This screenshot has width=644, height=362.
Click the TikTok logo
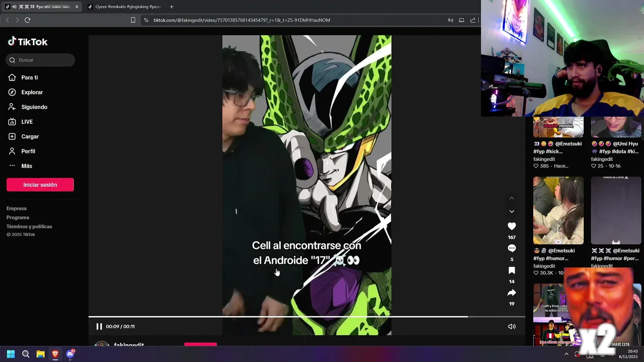coord(28,42)
